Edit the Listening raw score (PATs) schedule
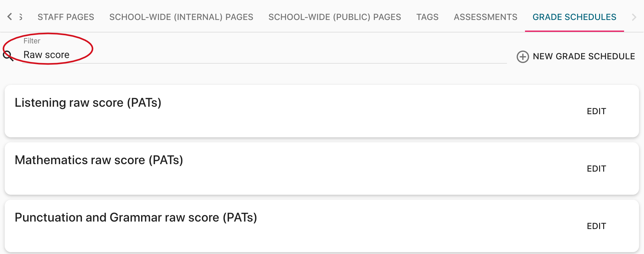 [x=596, y=111]
